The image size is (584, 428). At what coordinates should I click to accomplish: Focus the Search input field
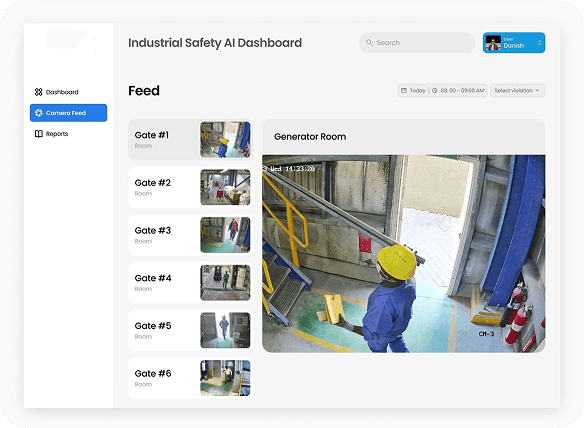click(417, 42)
